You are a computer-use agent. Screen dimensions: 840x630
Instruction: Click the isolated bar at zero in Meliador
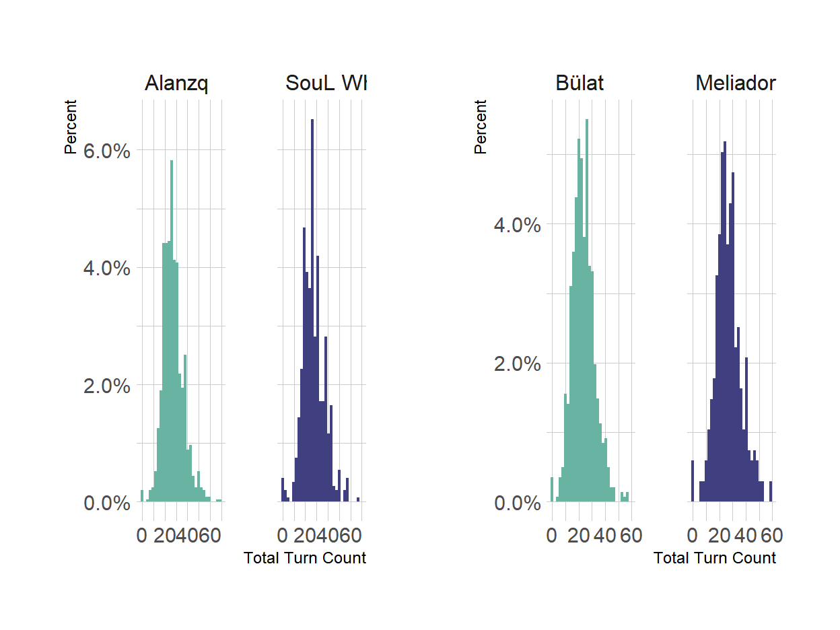coord(693,481)
